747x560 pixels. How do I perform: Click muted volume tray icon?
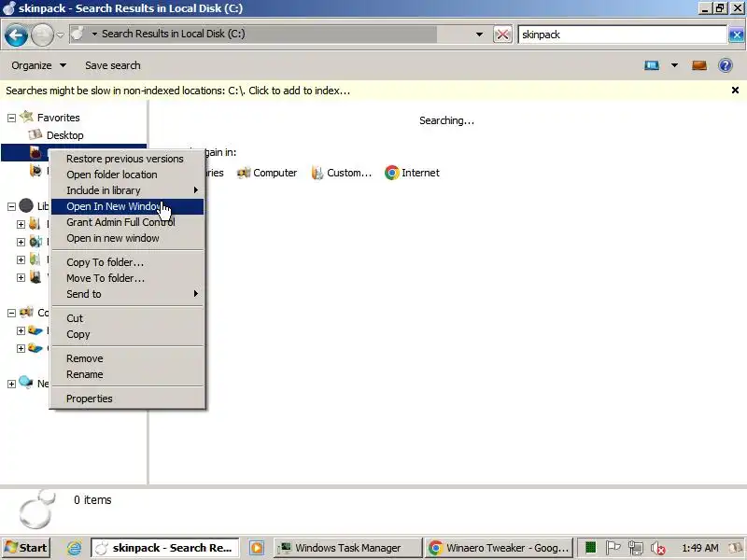tap(657, 548)
